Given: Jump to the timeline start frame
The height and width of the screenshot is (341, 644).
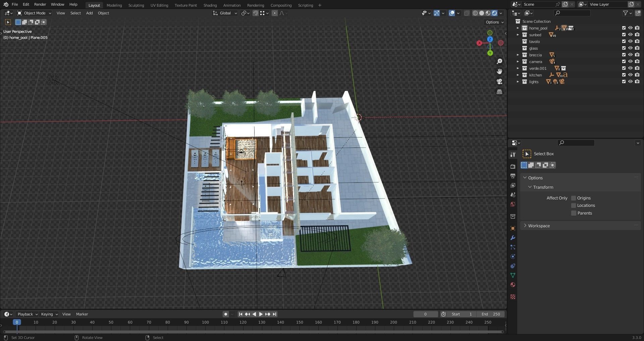Looking at the screenshot, I should pos(240,314).
